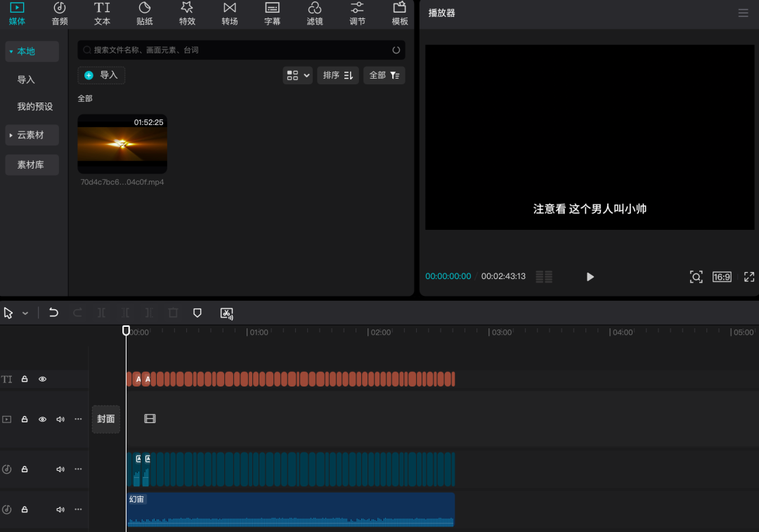This screenshot has width=759, height=532.
Task: Open the 特效 effects panel
Action: (187, 13)
